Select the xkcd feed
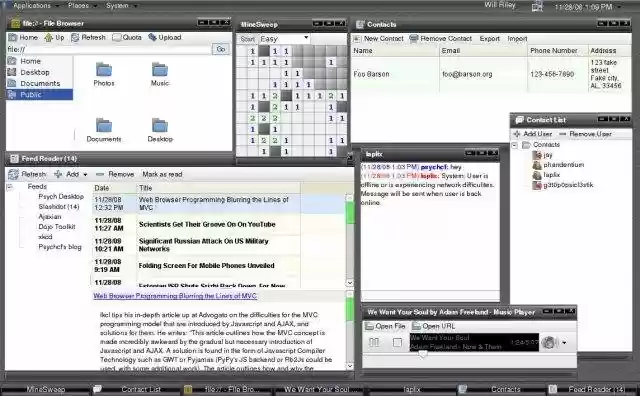Viewport: 640px width, 396px height. coord(45,237)
